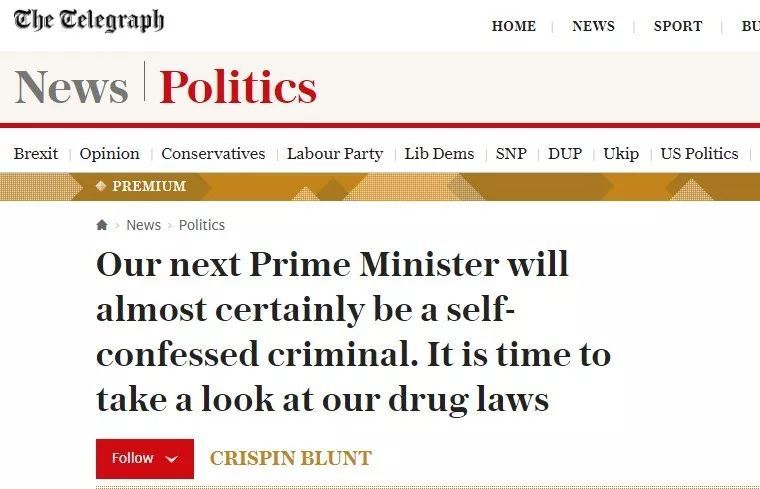Open the HOME menu item
Image resolution: width=760 pixels, height=489 pixels.
(514, 26)
